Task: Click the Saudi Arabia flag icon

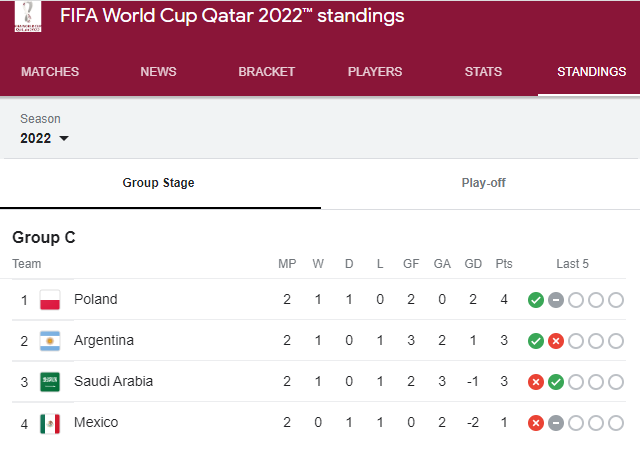Action: tap(50, 382)
